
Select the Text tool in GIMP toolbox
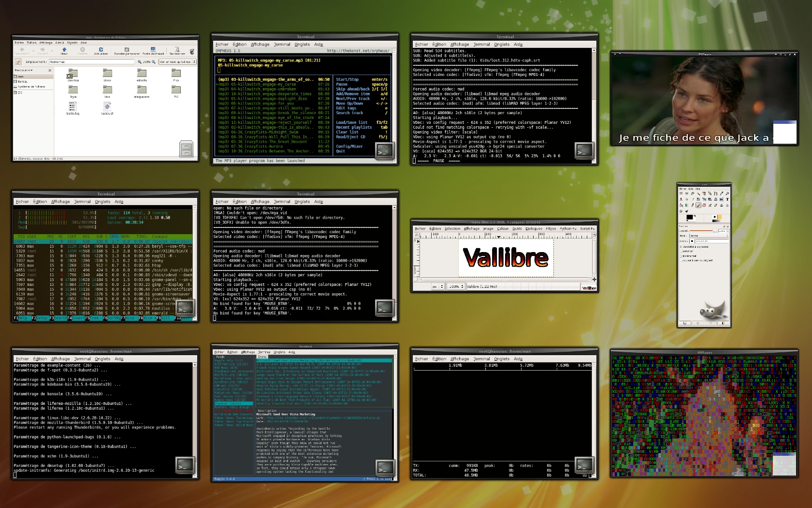(727, 199)
